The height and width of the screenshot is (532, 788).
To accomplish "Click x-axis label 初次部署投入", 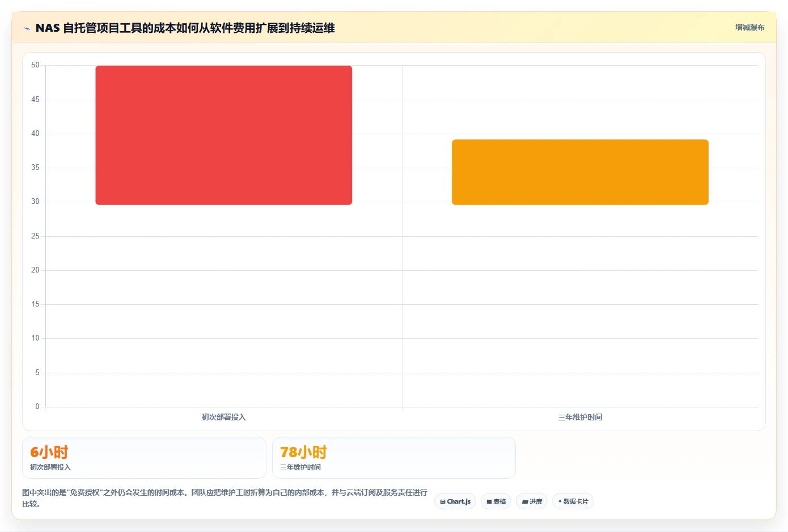I will (x=223, y=417).
